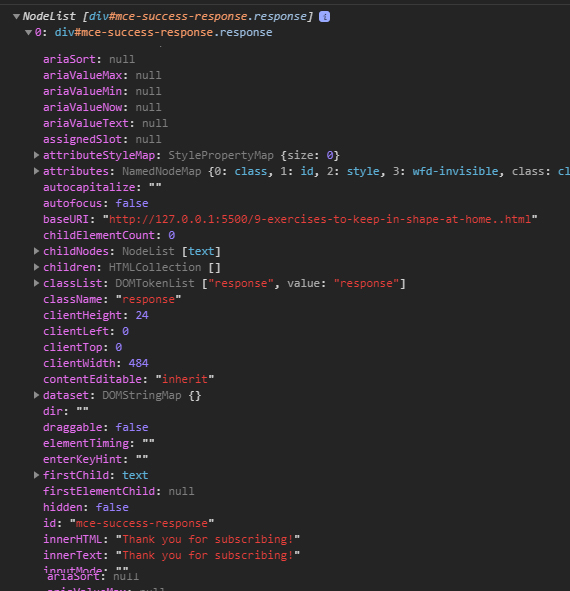Select the dir property row
Image resolution: width=570 pixels, height=591 pixels.
coord(66,411)
